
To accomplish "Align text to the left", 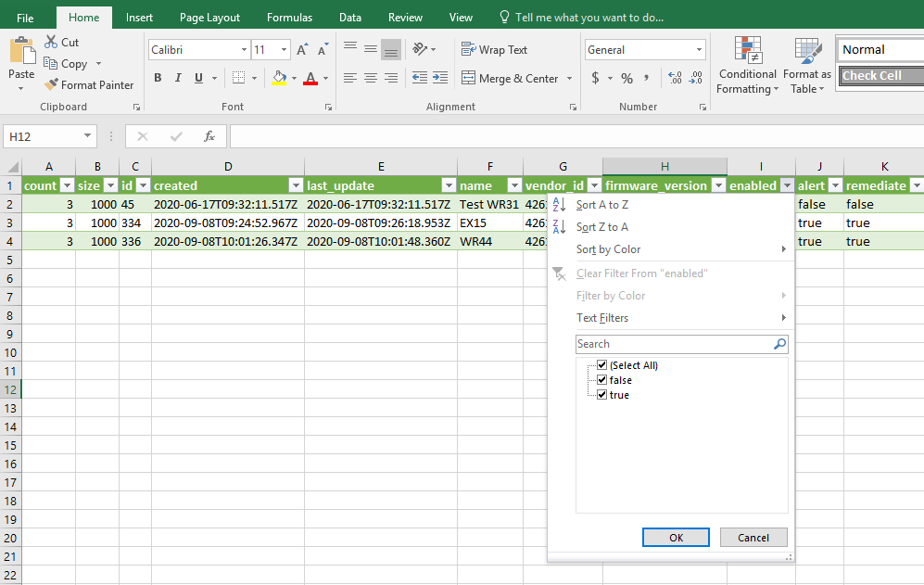I will [350, 78].
